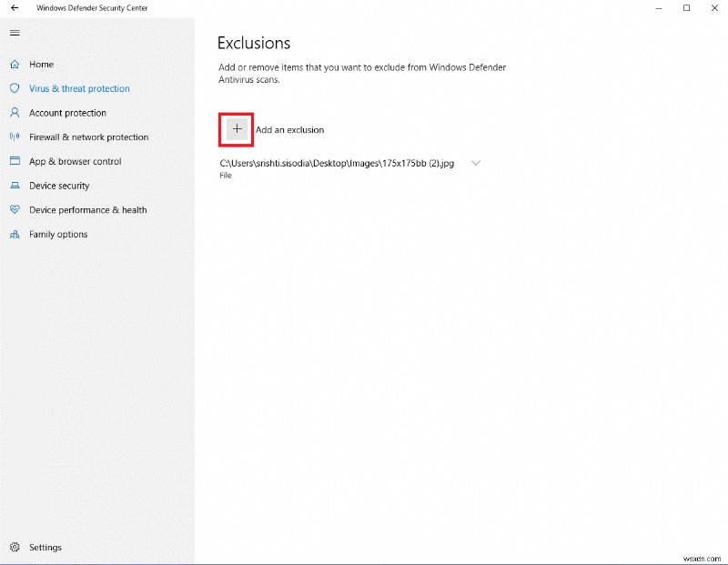Select the Virus & threat protection shield icon
728x565 pixels.
click(x=14, y=89)
